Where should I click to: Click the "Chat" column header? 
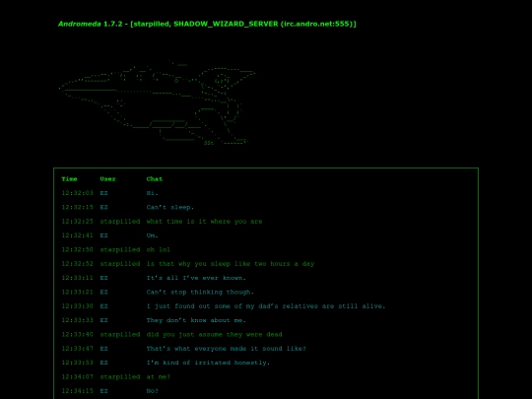pos(155,178)
